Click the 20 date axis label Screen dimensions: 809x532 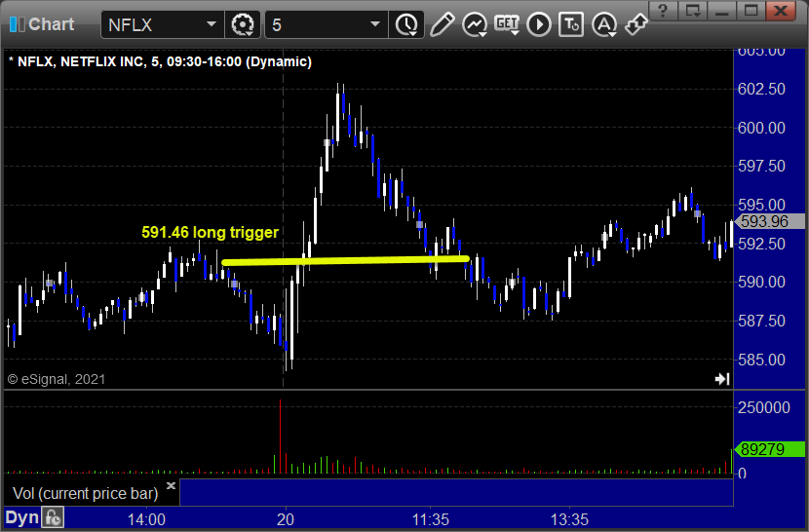(286, 519)
